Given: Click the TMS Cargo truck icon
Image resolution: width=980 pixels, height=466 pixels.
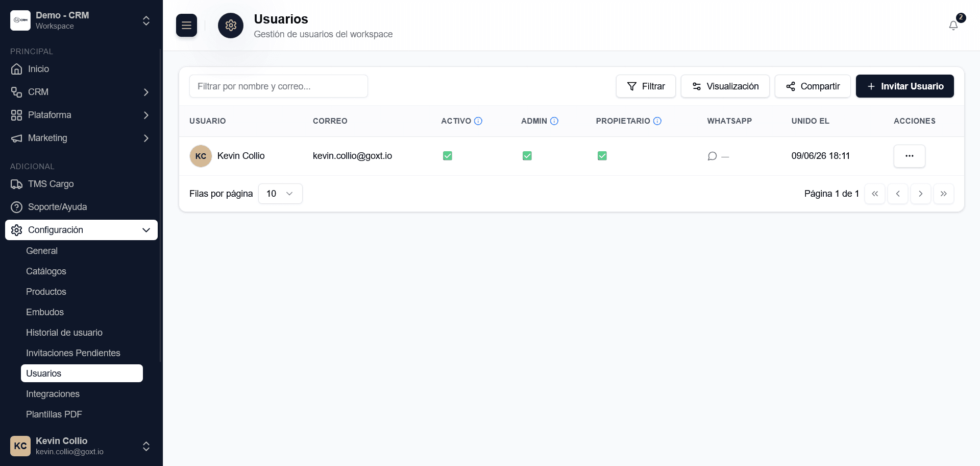Looking at the screenshot, I should coord(17,184).
